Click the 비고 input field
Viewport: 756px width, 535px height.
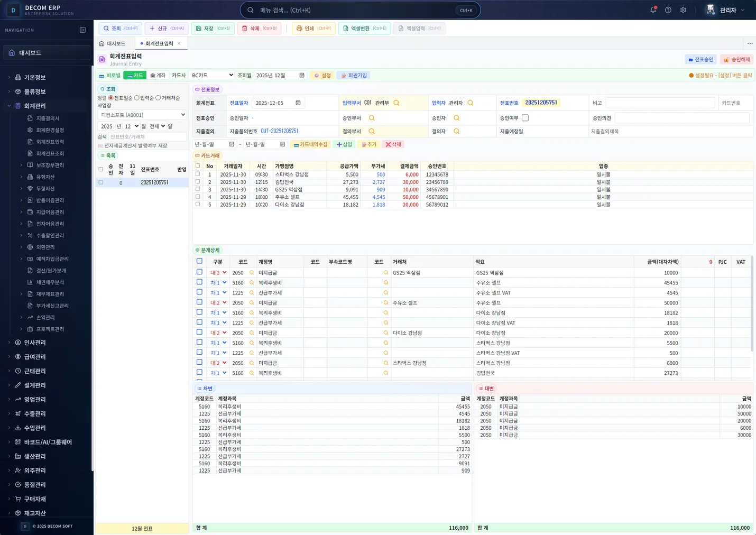click(660, 103)
